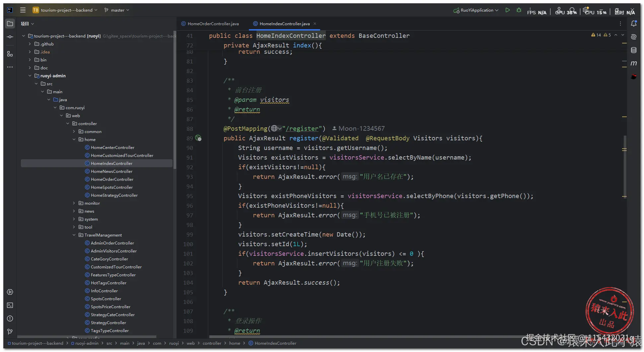
Task: Open the Maven tool window
Action: point(634,63)
